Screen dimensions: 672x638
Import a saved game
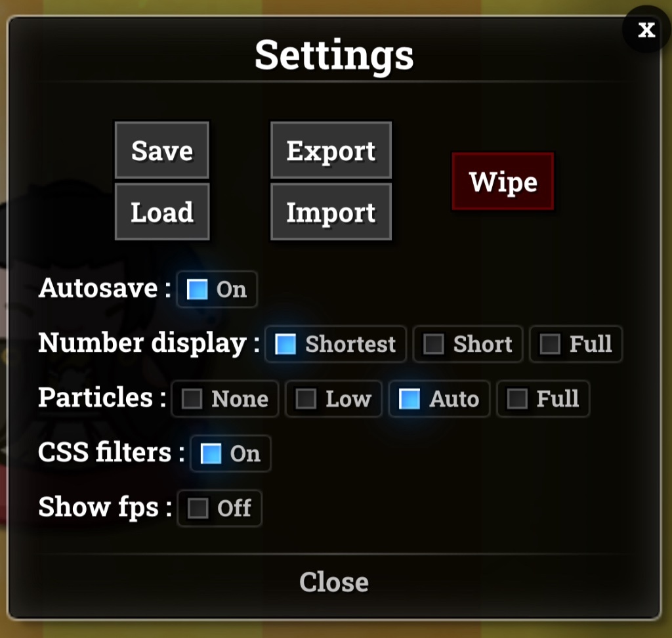[331, 212]
